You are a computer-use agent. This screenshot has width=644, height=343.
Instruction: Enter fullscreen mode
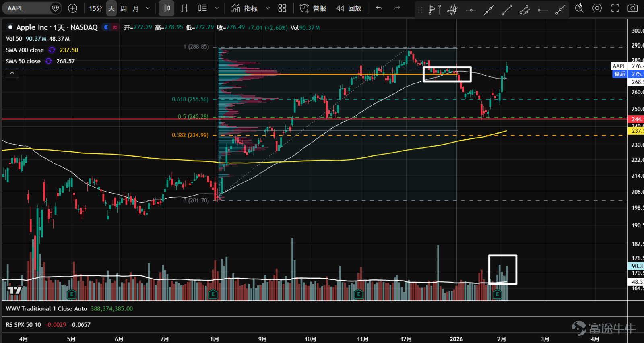point(615,8)
